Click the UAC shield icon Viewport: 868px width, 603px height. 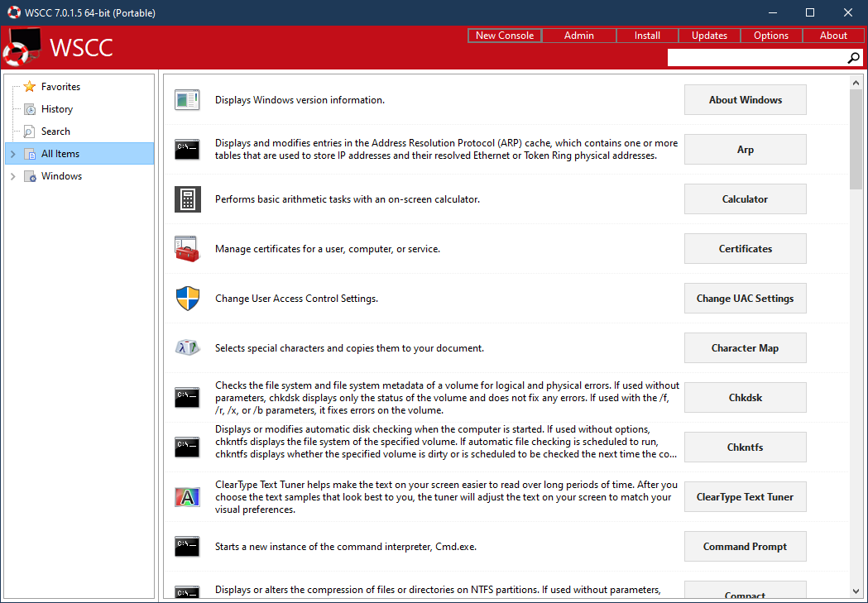(x=187, y=298)
